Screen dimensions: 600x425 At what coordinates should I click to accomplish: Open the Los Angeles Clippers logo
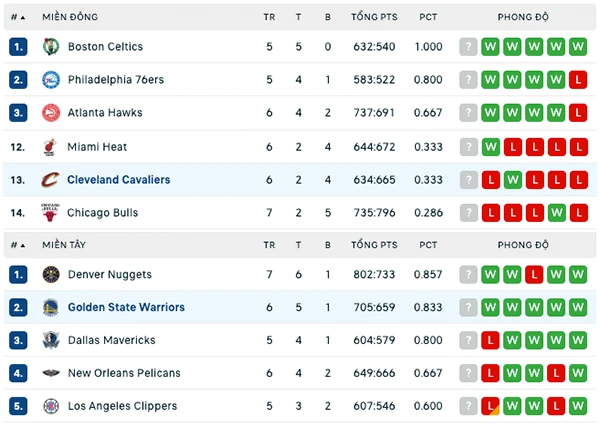[51, 406]
